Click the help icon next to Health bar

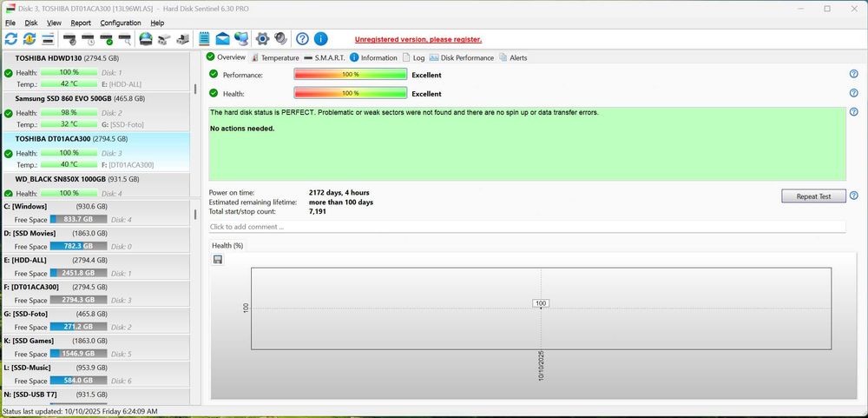(x=853, y=93)
